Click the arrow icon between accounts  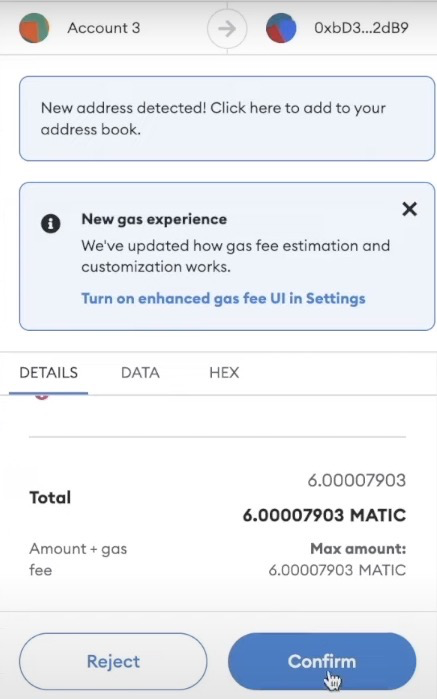pyautogui.click(x=227, y=29)
